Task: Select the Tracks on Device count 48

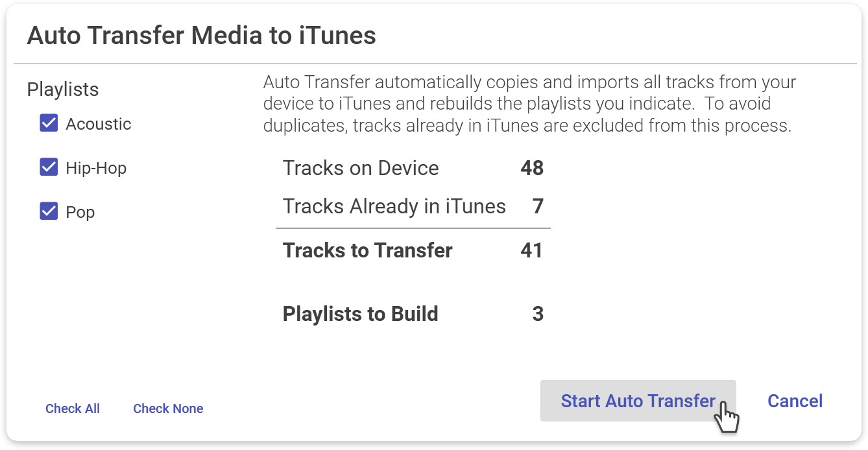Action: [531, 168]
